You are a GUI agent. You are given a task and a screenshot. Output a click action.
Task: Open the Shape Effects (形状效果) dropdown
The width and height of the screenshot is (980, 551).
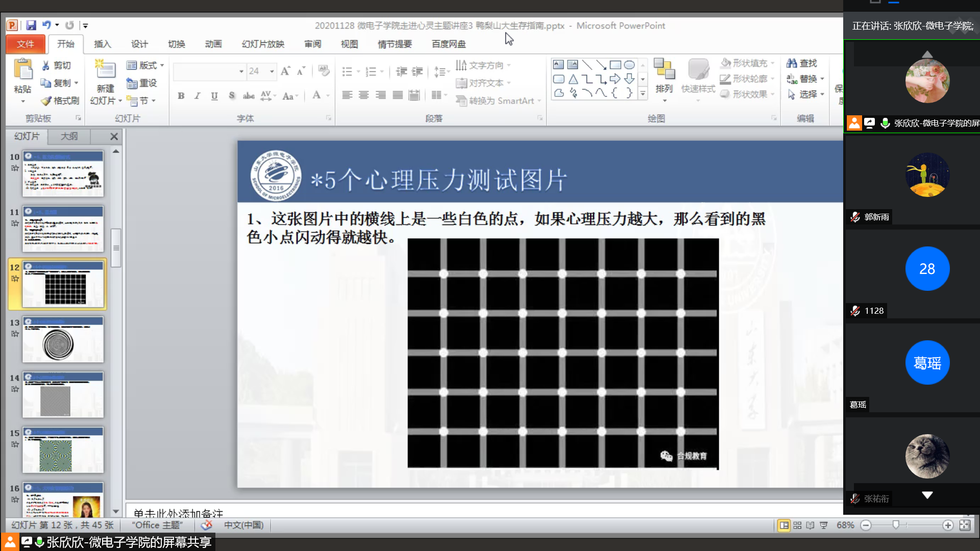748,94
